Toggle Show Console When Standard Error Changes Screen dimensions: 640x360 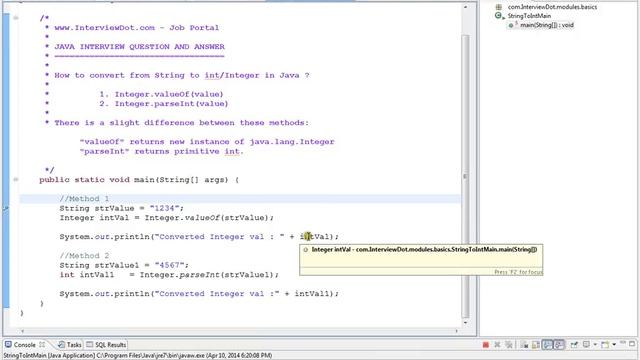(559, 345)
